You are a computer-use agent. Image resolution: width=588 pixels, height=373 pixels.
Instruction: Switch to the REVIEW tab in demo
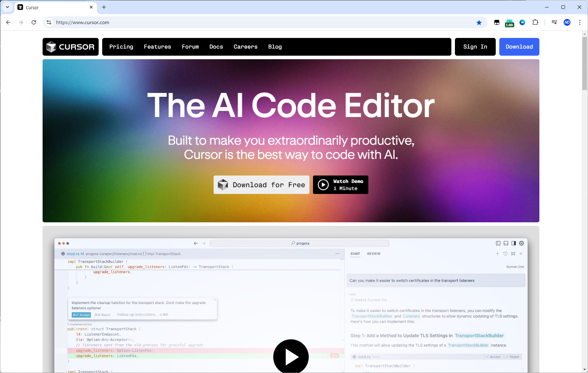(374, 254)
